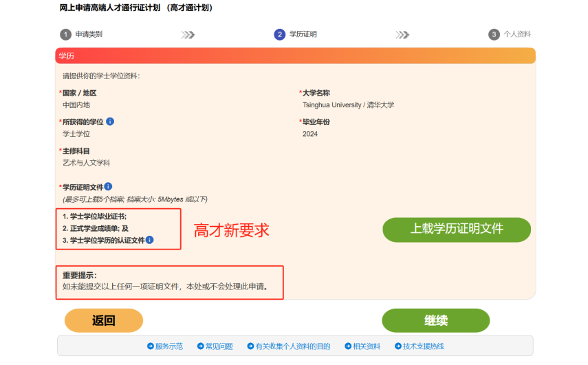Image resolution: width=588 pixels, height=365 pixels.
Task: Click chevron arrows after 学历证明 step
Action: [x=402, y=34]
